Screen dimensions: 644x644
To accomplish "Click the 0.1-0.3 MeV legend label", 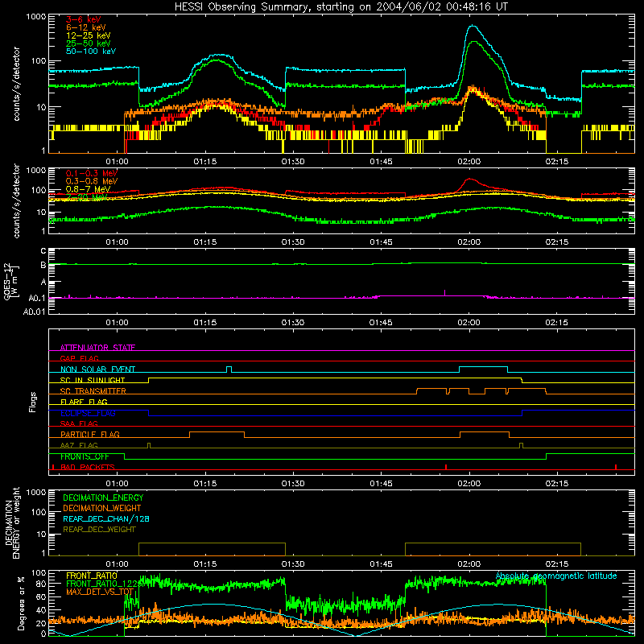I will tap(92, 173).
